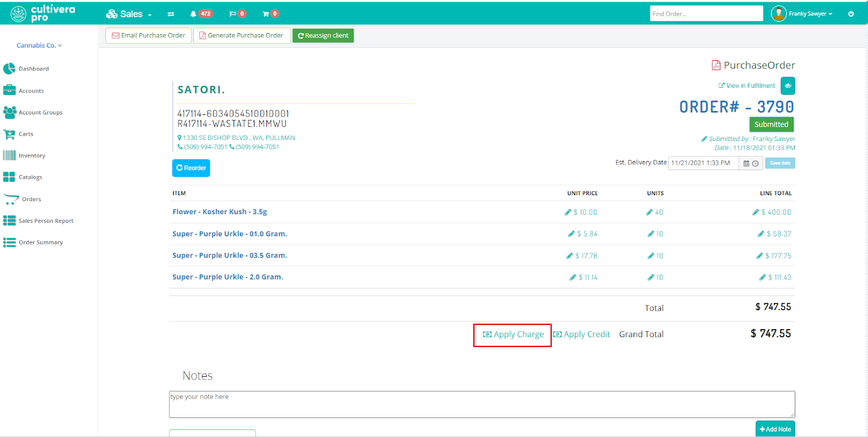Open Account Groups in sidebar
This screenshot has height=437, width=868.
tap(41, 113)
